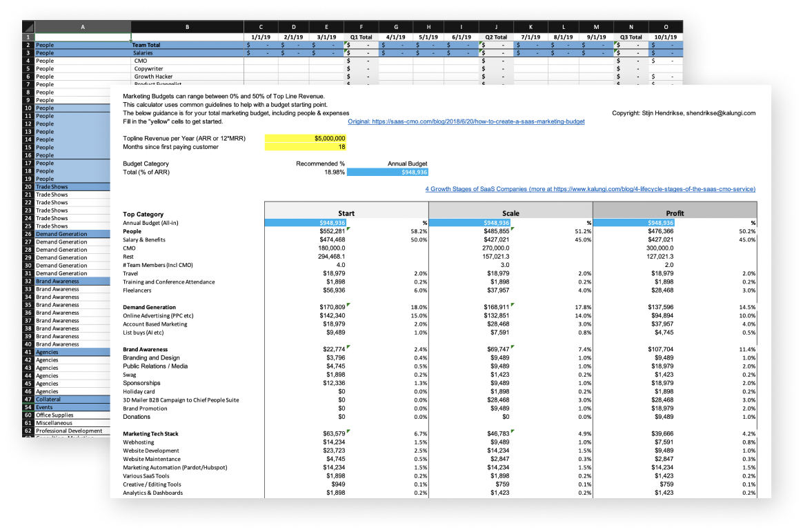The width and height of the screenshot is (803, 532).
Task: Click the $552,281 People value under Start
Action: [x=333, y=231]
